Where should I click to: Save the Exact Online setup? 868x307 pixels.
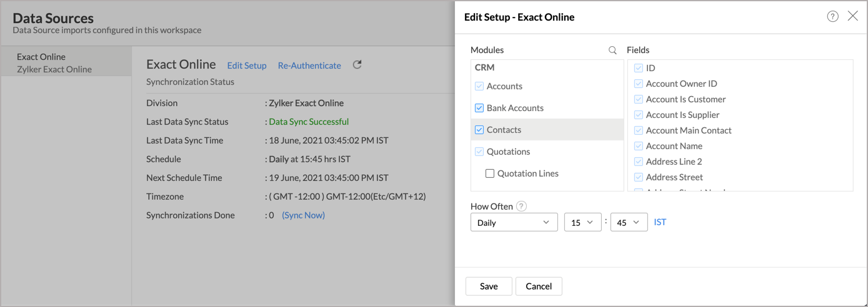coord(489,286)
